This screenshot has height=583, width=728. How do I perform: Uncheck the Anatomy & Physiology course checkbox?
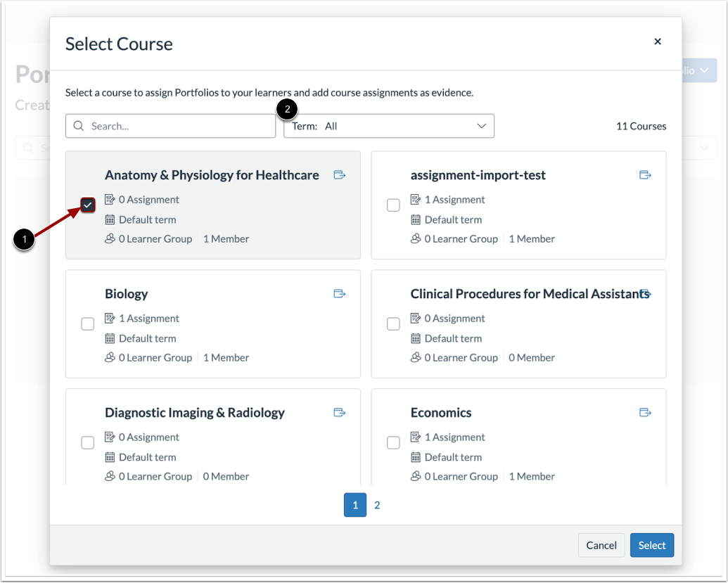pos(87,205)
